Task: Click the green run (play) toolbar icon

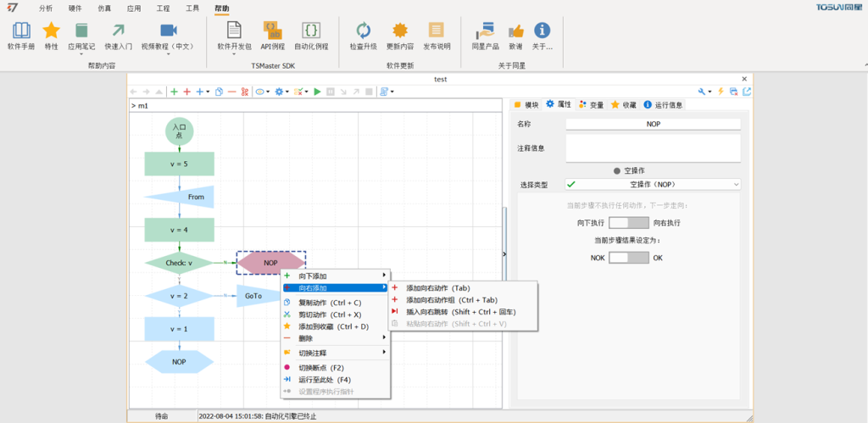Action: [318, 92]
